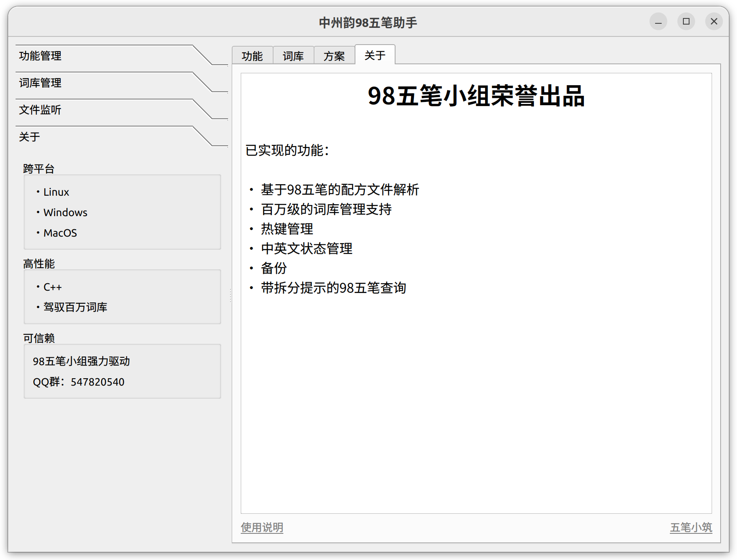Viewport: 737px width, 560px height.
Task: Select the 热键管理 feature bullet
Action: (x=287, y=229)
